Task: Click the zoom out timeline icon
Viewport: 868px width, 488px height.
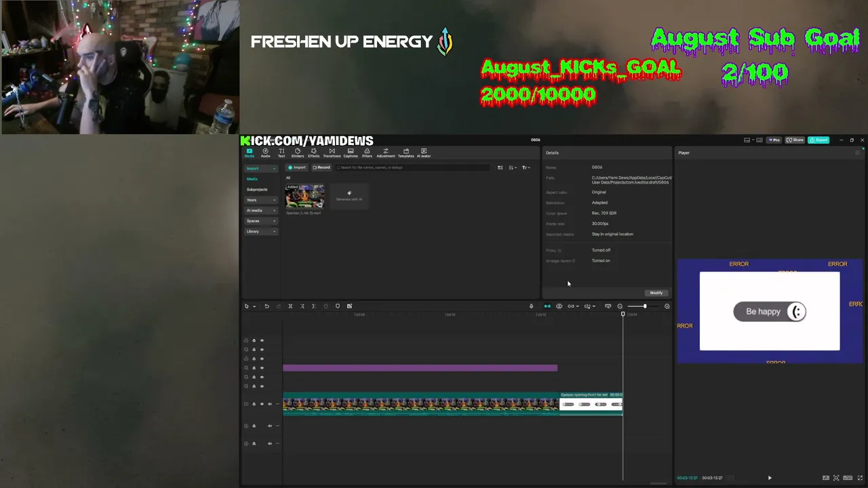Action: click(x=620, y=306)
